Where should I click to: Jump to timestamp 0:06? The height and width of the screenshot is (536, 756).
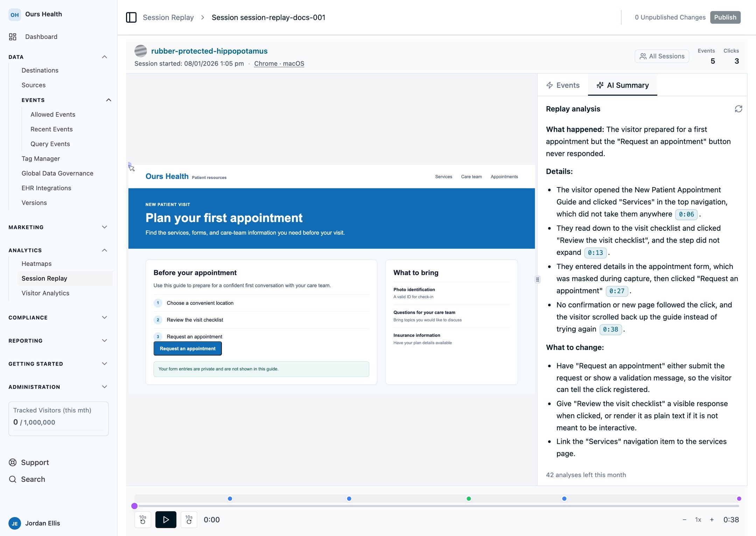click(686, 214)
